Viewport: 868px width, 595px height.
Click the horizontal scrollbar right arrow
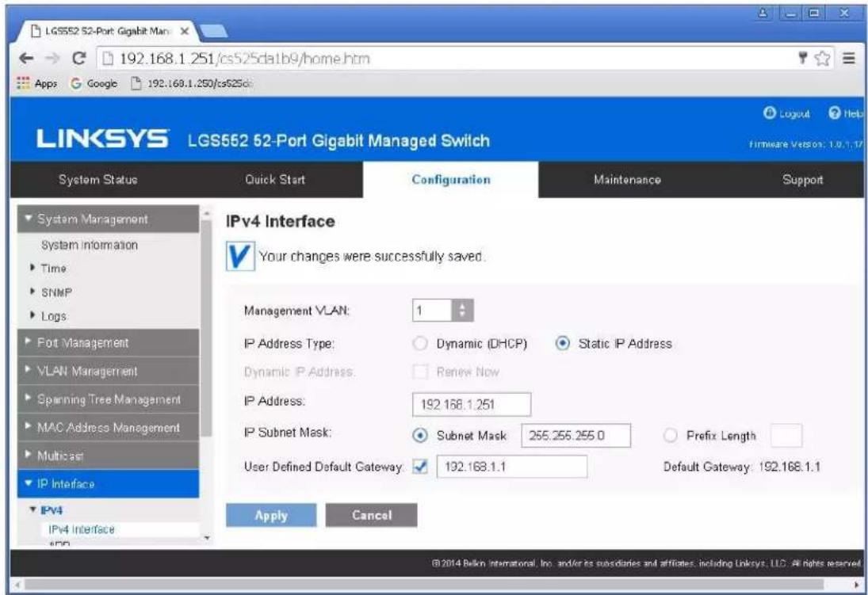pos(857,585)
